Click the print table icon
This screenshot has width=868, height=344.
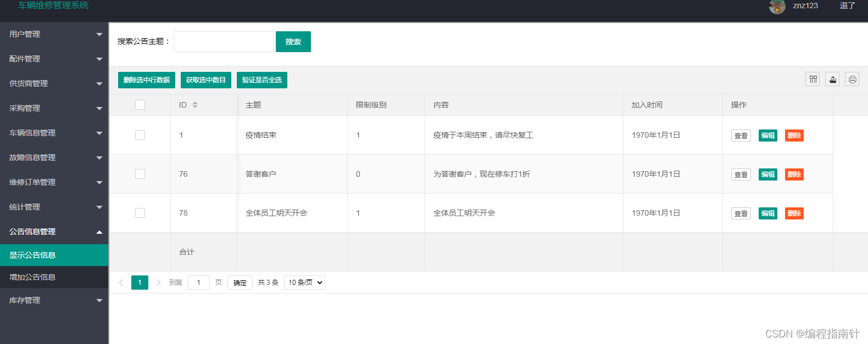[x=852, y=80]
